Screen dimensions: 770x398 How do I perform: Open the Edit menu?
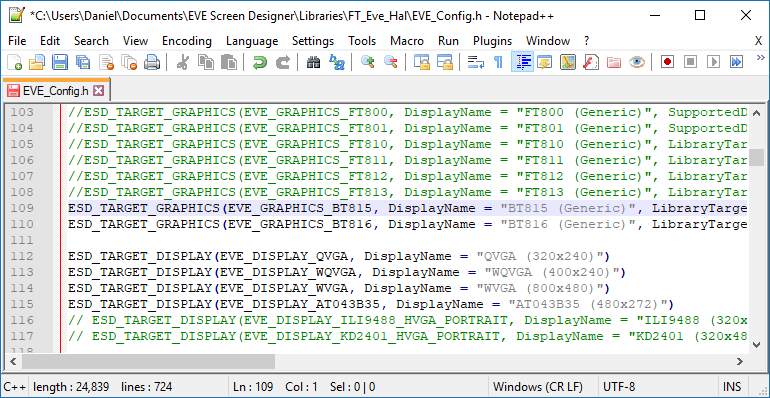(x=50, y=41)
